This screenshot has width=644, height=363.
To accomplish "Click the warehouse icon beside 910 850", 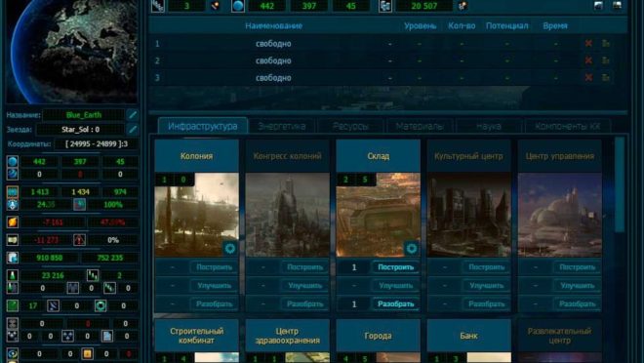I will point(13,258).
